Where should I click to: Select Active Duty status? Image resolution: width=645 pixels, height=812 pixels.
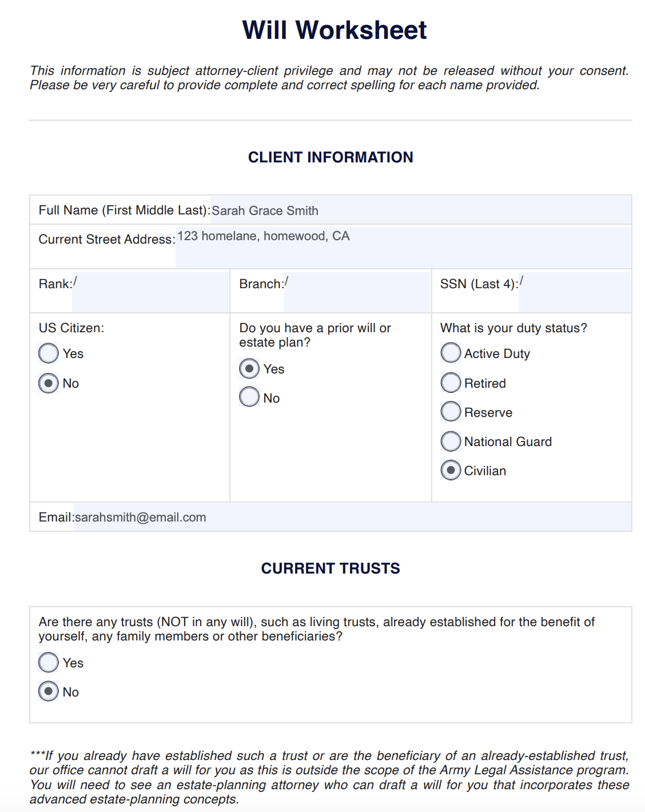(451, 353)
